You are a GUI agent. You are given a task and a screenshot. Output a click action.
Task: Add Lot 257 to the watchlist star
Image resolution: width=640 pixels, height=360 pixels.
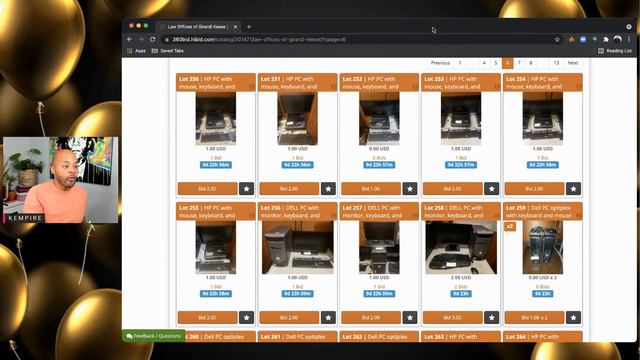[410, 318]
